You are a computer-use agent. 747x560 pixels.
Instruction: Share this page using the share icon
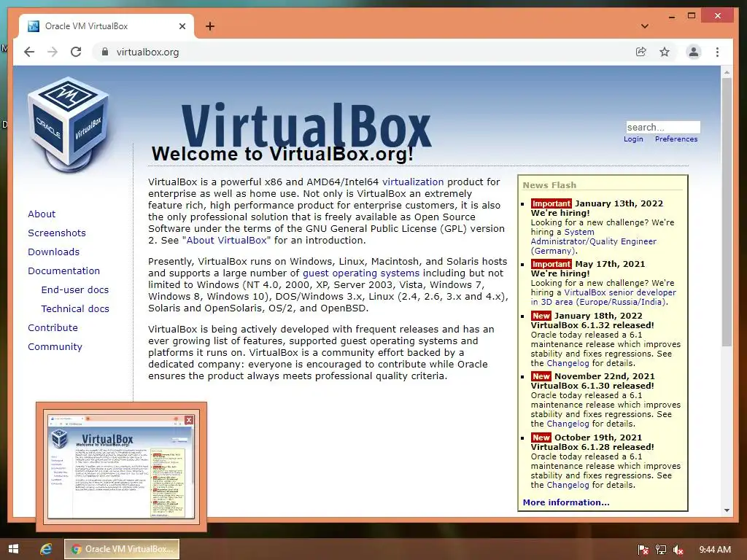641,52
